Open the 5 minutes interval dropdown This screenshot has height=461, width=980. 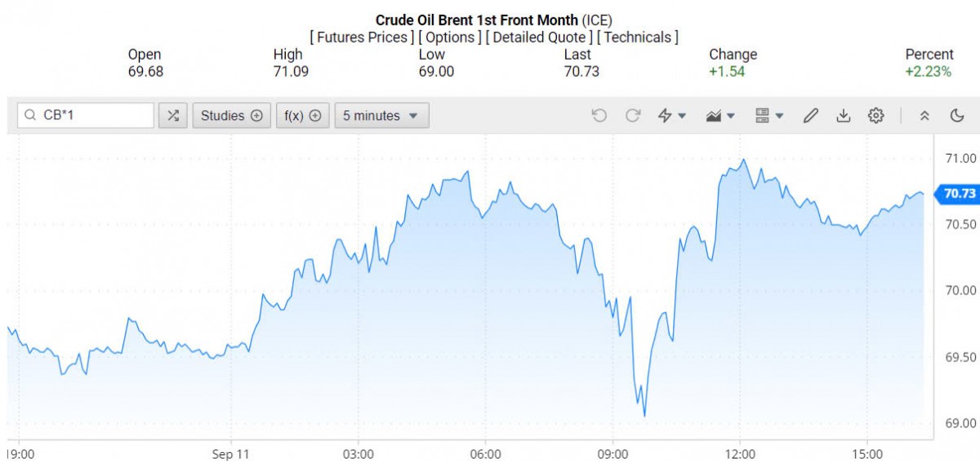pos(381,116)
